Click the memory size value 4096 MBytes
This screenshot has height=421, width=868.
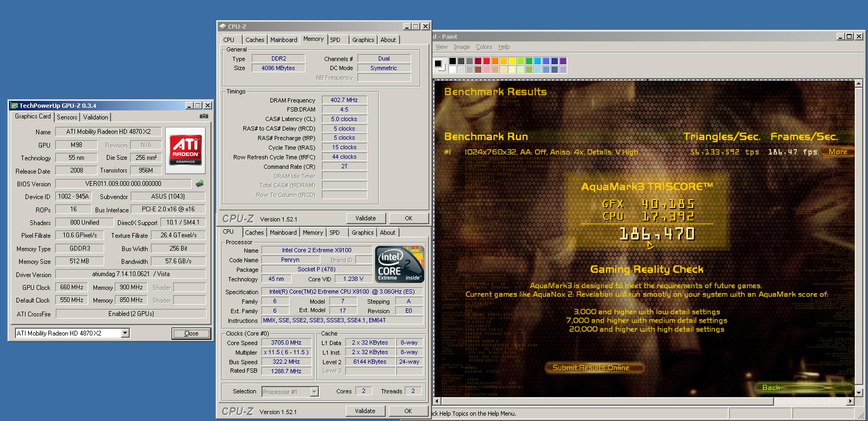click(x=278, y=68)
